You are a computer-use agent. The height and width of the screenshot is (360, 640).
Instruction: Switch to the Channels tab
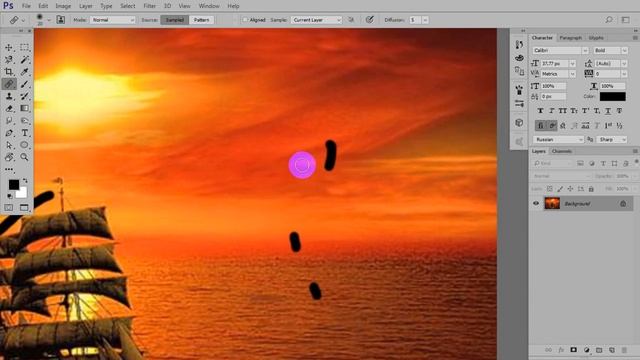point(562,151)
